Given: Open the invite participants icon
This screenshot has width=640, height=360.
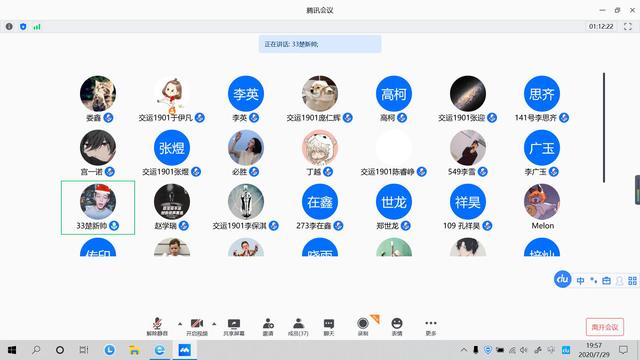Looking at the screenshot, I should [268, 327].
